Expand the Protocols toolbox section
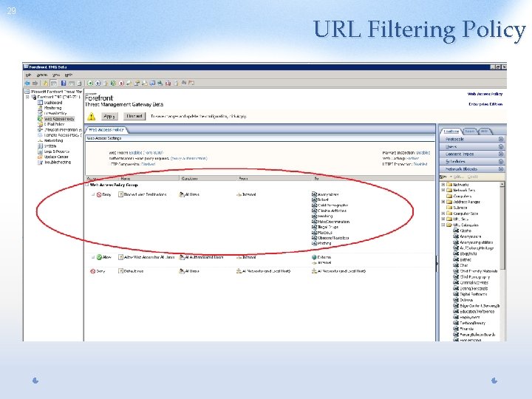532x399 pixels. 501,139
